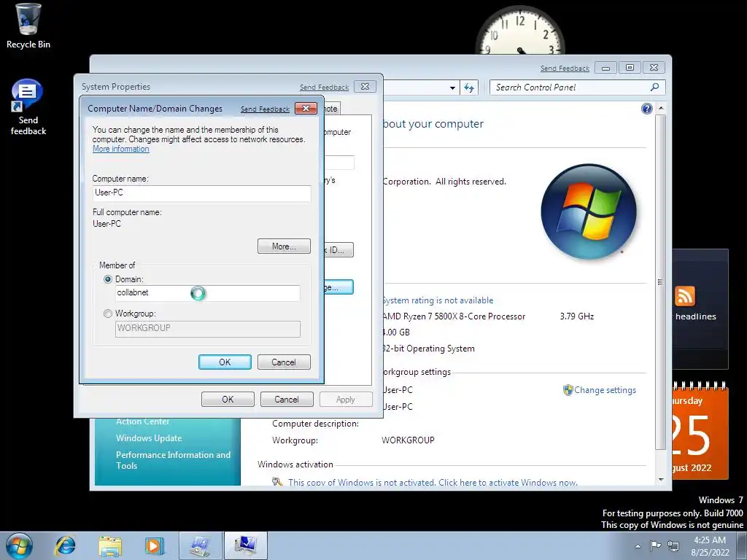Viewport: 747px width, 560px height.
Task: Open the address bar dropdown arrow
Action: tap(452, 87)
